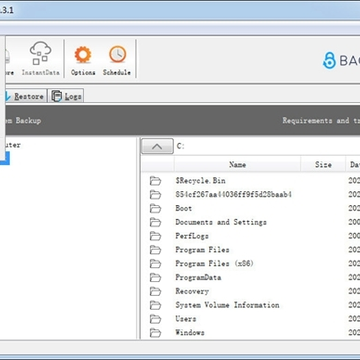Click the Program Files (x86) name text
Viewport: 360px width, 360px height.
[214, 264]
